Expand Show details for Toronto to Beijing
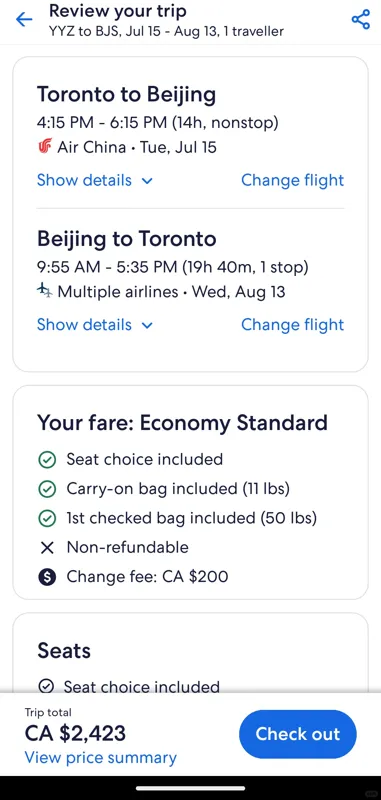Viewport: 381px width, 800px height. coord(95,180)
